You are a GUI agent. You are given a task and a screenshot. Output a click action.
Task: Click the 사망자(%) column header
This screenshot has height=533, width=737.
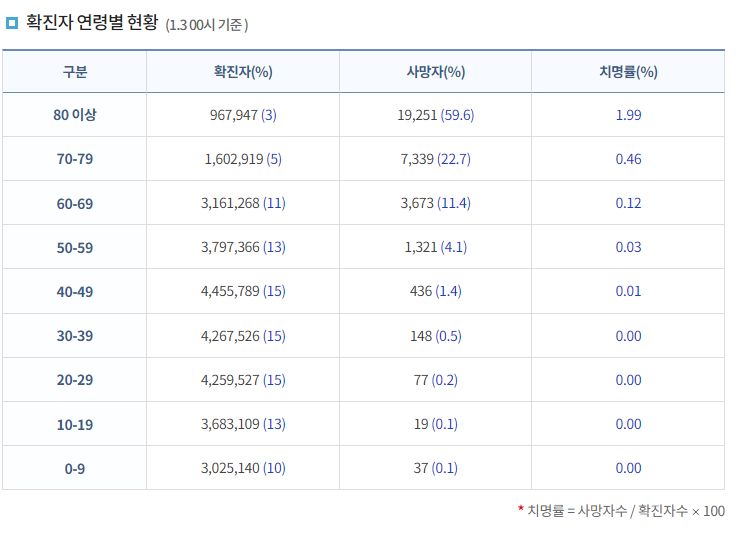click(436, 71)
